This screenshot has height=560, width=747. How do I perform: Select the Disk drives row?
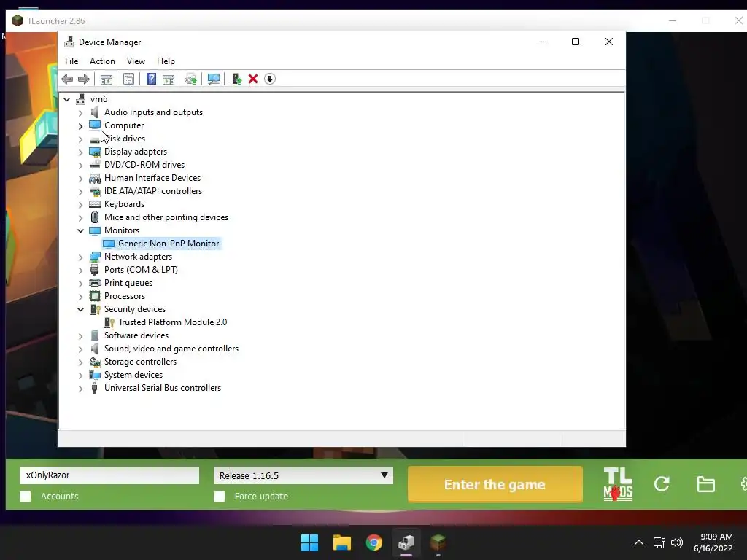point(125,139)
